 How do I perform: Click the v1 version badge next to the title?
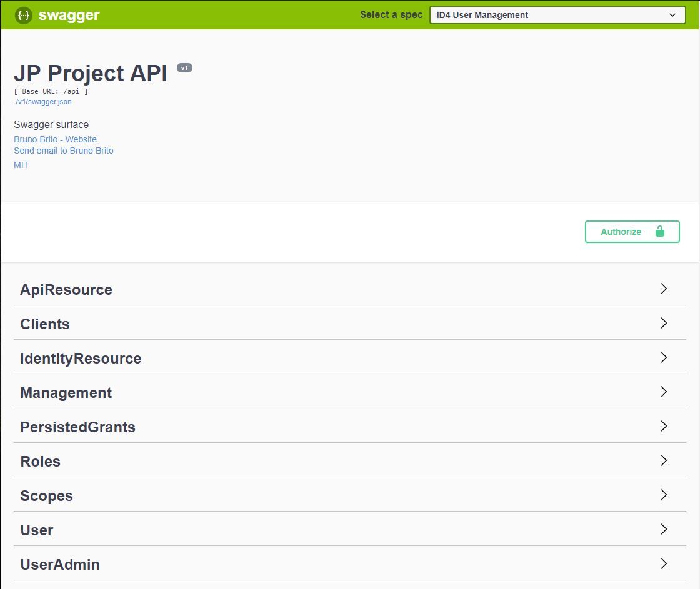184,67
